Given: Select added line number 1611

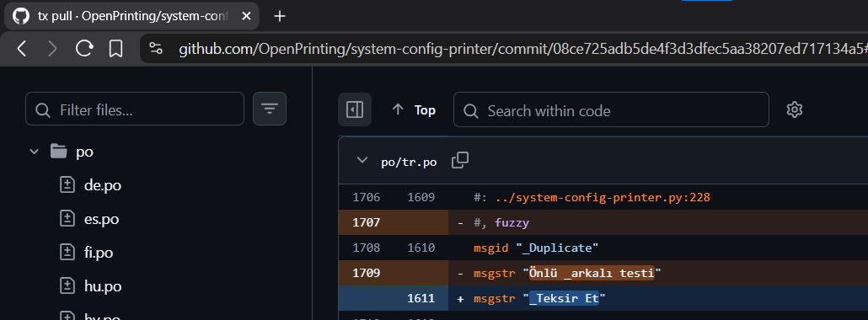Looking at the screenshot, I should tap(421, 298).
